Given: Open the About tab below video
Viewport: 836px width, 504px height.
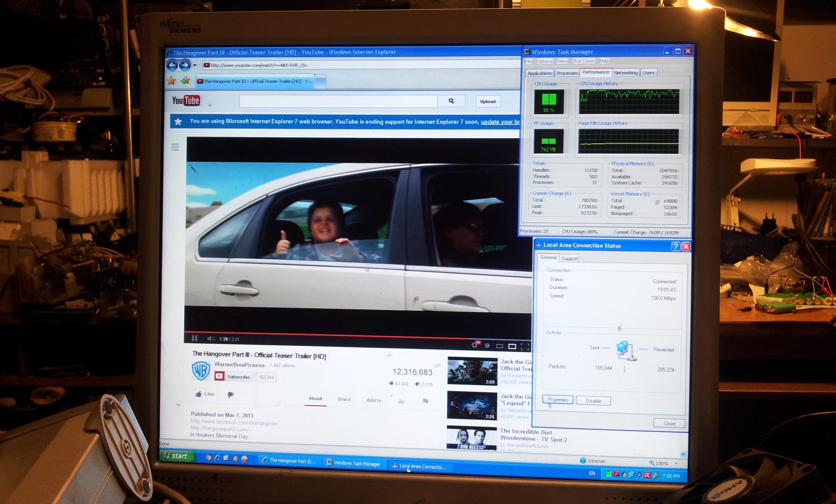Looking at the screenshot, I should [x=315, y=398].
